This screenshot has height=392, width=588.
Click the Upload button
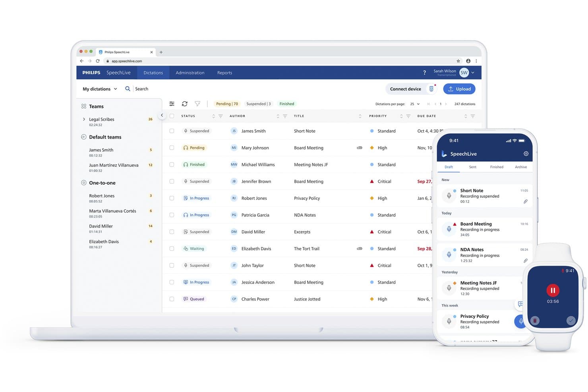point(459,89)
